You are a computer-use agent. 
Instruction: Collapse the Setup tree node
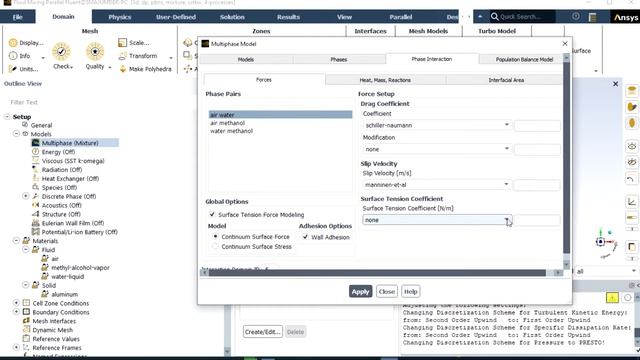click(x=7, y=117)
